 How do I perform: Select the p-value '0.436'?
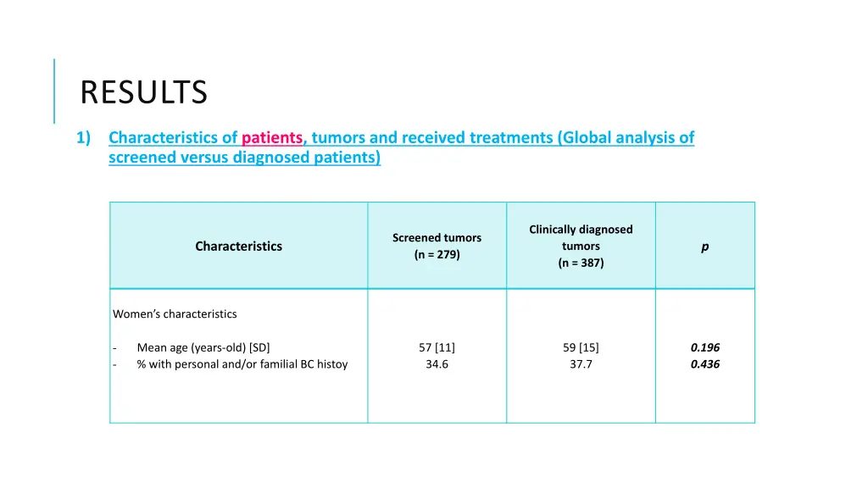coord(704,364)
